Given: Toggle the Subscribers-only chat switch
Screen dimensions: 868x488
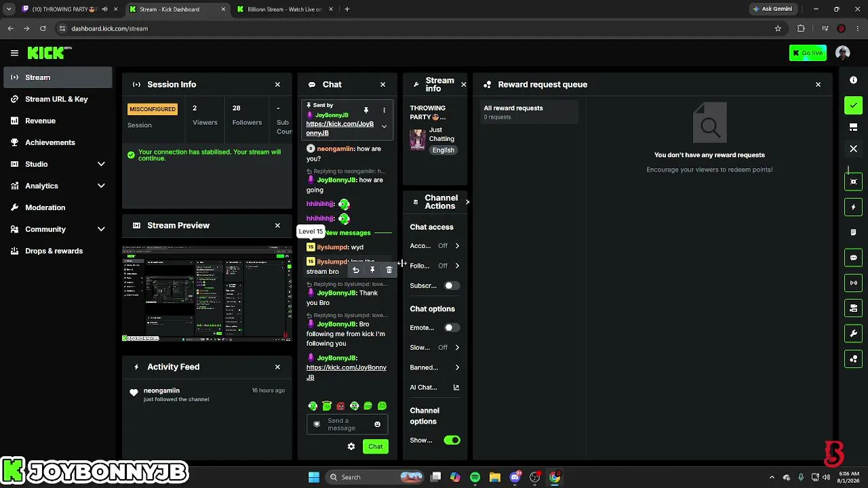Looking at the screenshot, I should coord(452,286).
